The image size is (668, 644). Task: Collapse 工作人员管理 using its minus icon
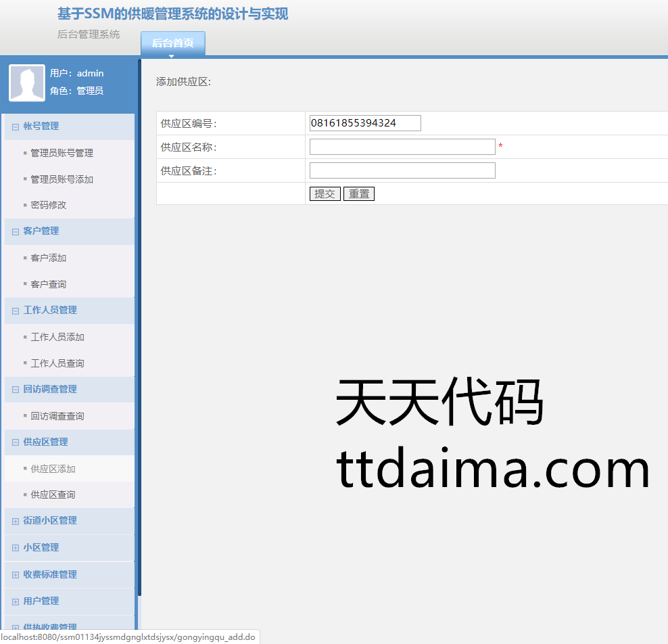pyautogui.click(x=16, y=310)
